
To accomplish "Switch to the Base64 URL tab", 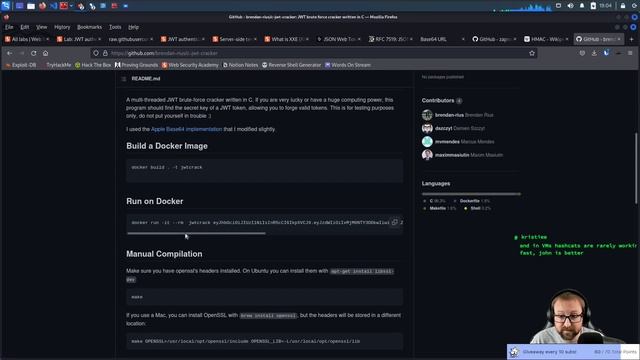I will tap(442, 39).
